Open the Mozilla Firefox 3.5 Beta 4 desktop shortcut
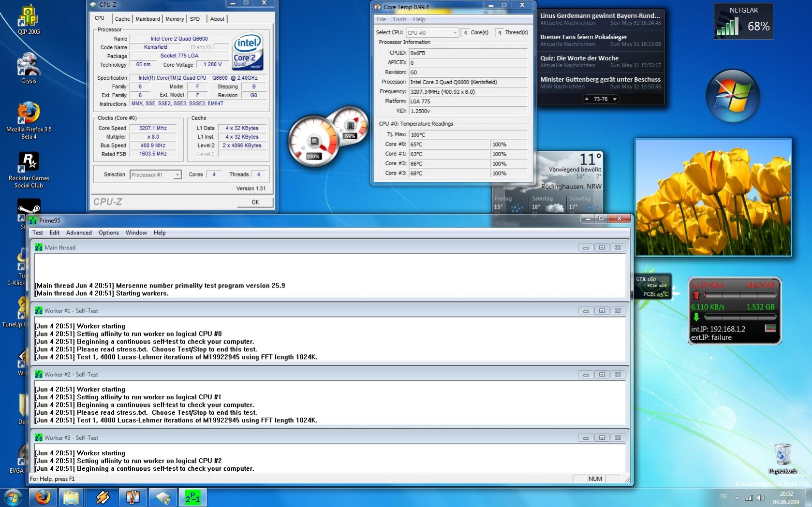Image resolution: width=812 pixels, height=507 pixels. point(29,120)
